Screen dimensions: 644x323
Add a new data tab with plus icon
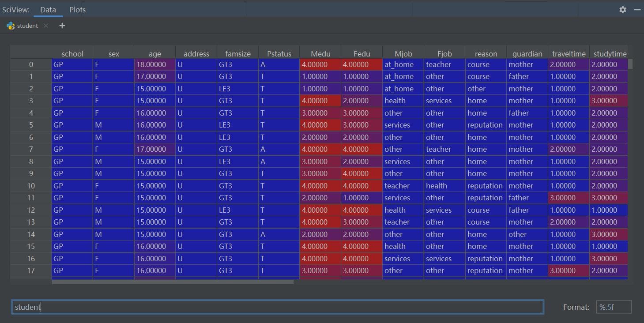pos(62,26)
